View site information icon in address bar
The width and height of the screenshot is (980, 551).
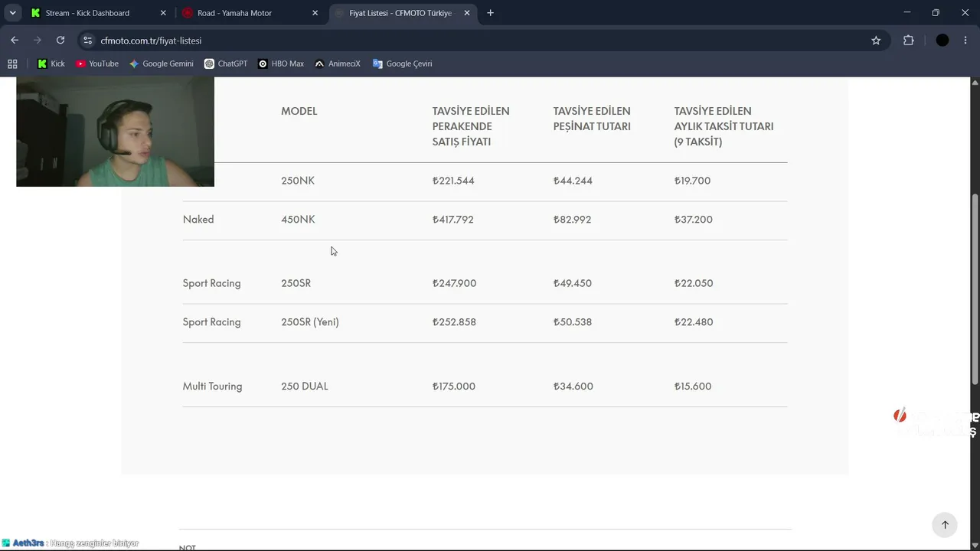[x=88, y=41]
